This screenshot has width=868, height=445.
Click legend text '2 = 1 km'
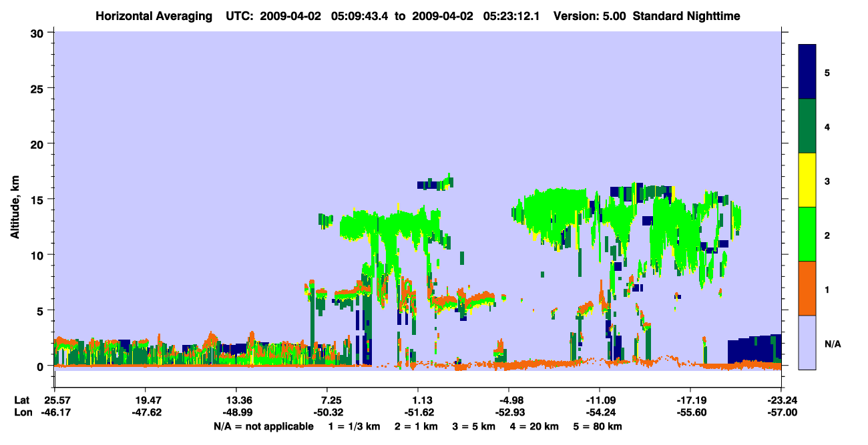[x=417, y=426]
